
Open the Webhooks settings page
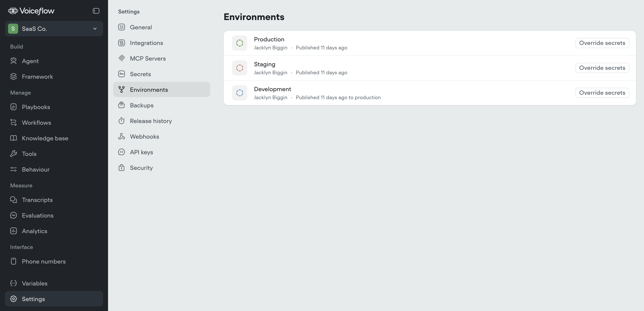(x=144, y=137)
